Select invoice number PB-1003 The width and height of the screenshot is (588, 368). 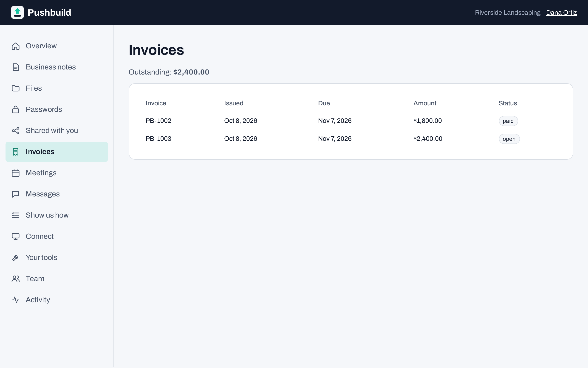point(158,139)
